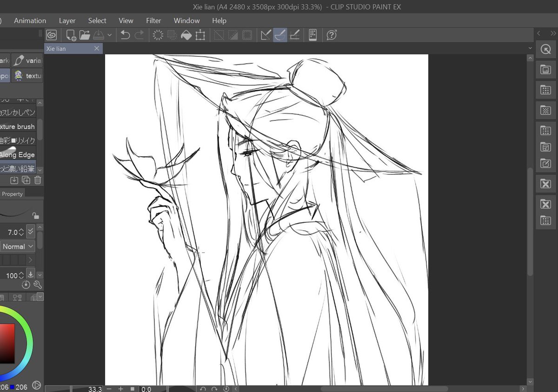Viewport: 558px width, 392px height.
Task: Choose the texture brush sub tool
Action: pyautogui.click(x=18, y=126)
